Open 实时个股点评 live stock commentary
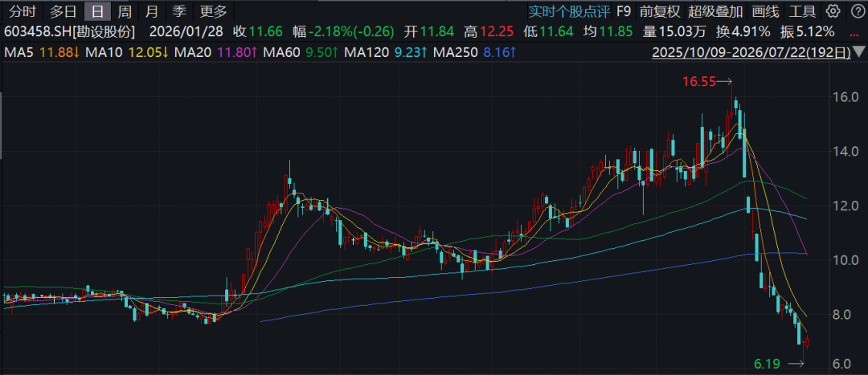The width and height of the screenshot is (868, 375). [x=568, y=10]
